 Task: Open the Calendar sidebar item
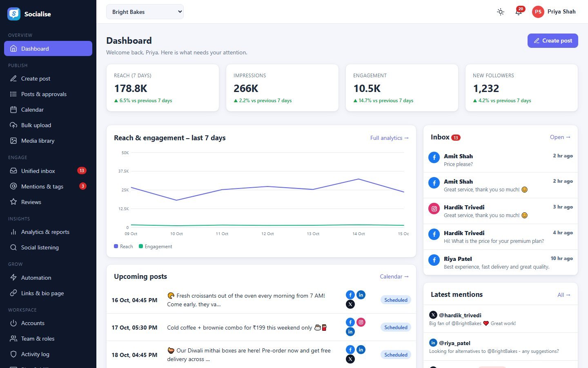(48, 110)
